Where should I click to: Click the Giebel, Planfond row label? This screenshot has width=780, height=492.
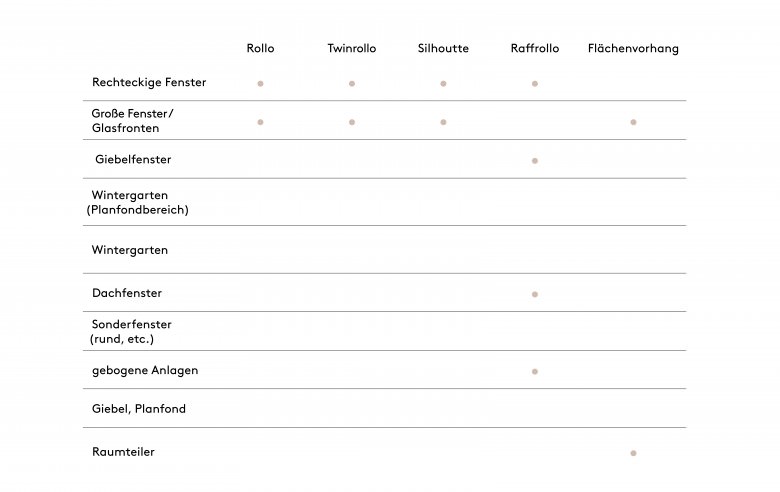[139, 409]
